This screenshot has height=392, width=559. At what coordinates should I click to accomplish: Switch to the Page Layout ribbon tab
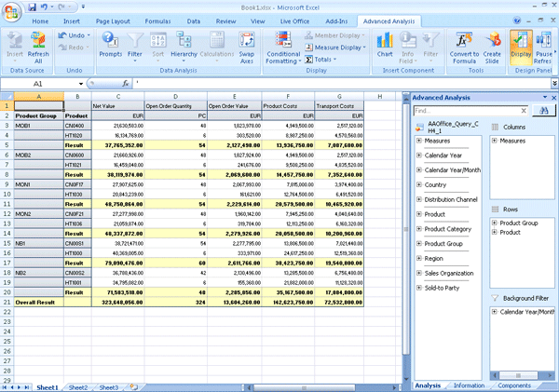tap(113, 20)
